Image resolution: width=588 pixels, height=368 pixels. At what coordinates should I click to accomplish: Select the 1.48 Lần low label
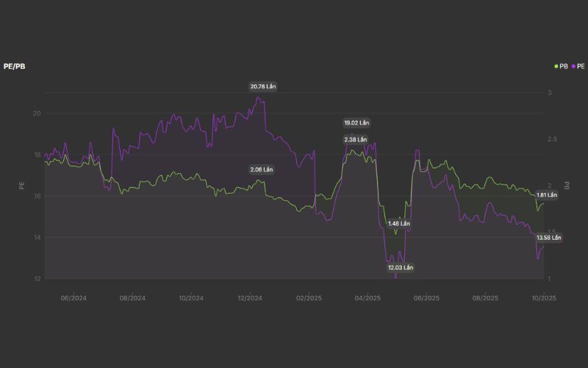[x=399, y=223]
